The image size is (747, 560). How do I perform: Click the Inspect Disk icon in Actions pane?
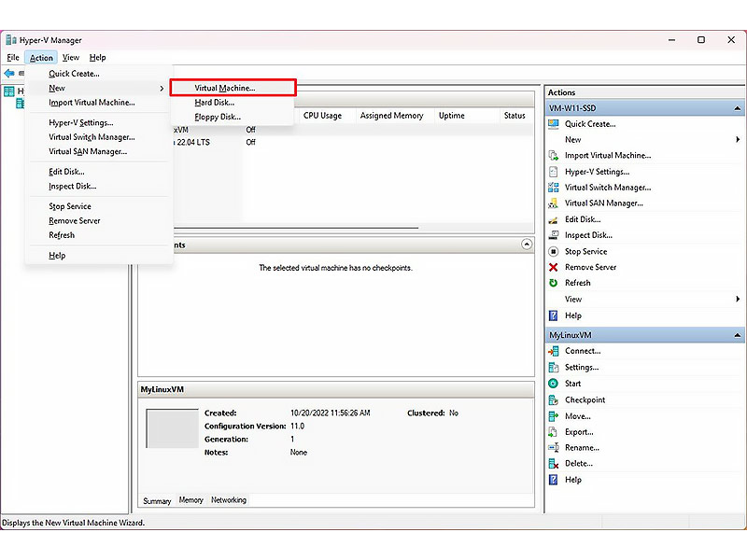pos(553,235)
